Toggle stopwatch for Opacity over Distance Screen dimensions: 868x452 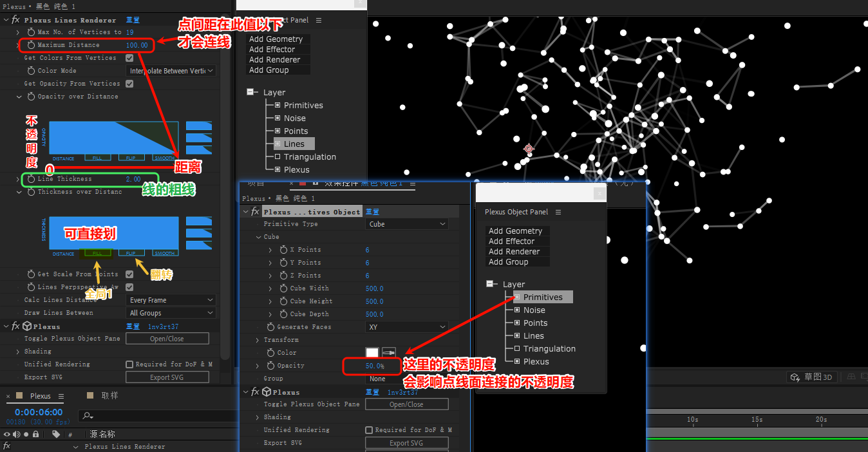[32, 97]
